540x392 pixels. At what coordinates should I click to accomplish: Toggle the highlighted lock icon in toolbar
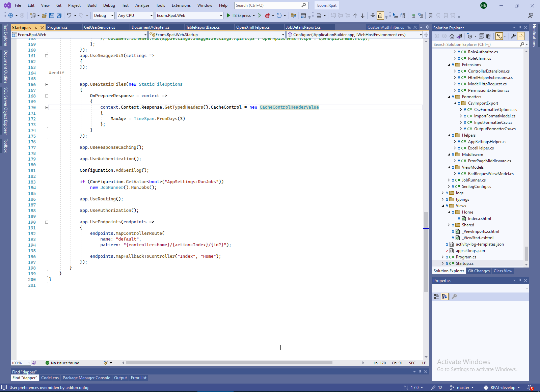pyautogui.click(x=380, y=16)
